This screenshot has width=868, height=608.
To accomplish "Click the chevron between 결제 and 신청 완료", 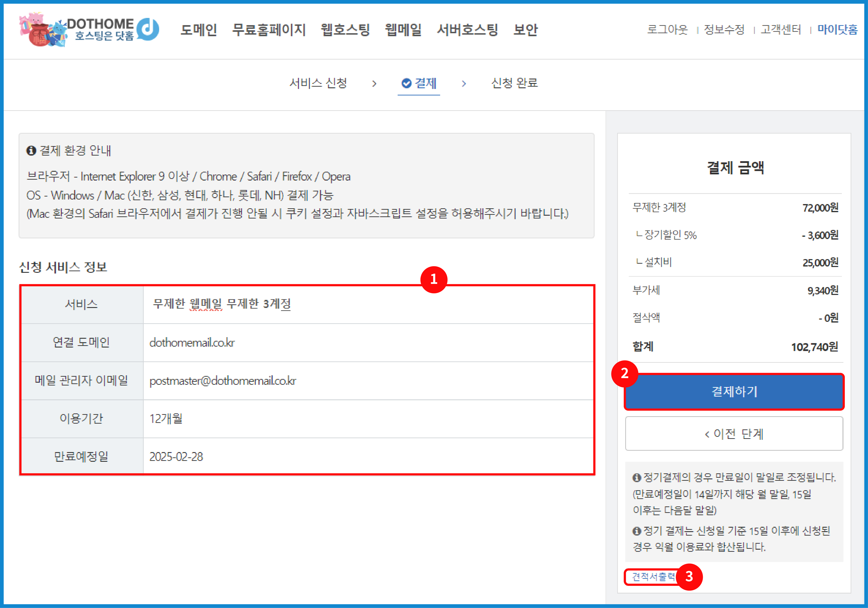I will click(464, 84).
